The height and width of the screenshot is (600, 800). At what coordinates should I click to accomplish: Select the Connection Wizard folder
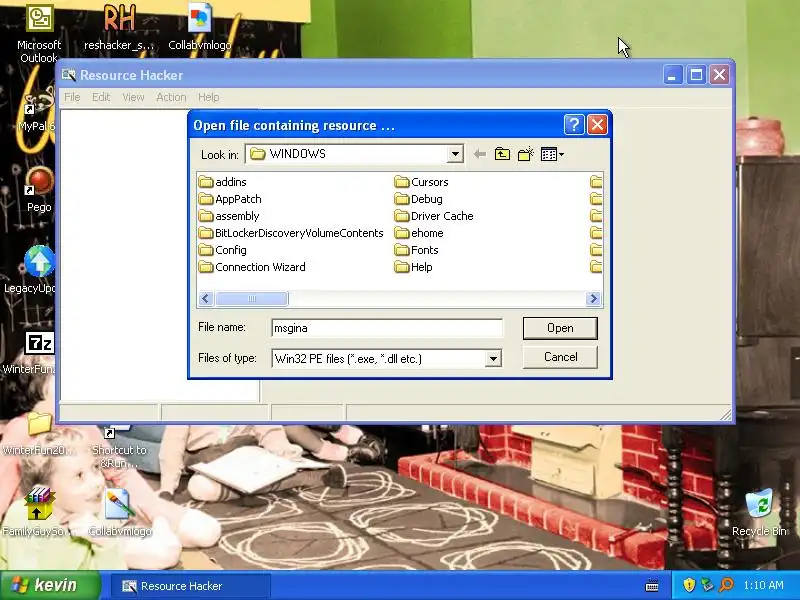pos(252,267)
